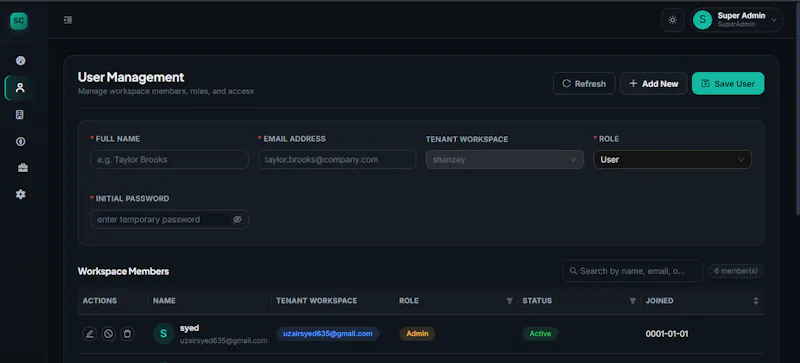Screen dimensions: 800x363
Task: Click the search by name field
Action: click(633, 271)
